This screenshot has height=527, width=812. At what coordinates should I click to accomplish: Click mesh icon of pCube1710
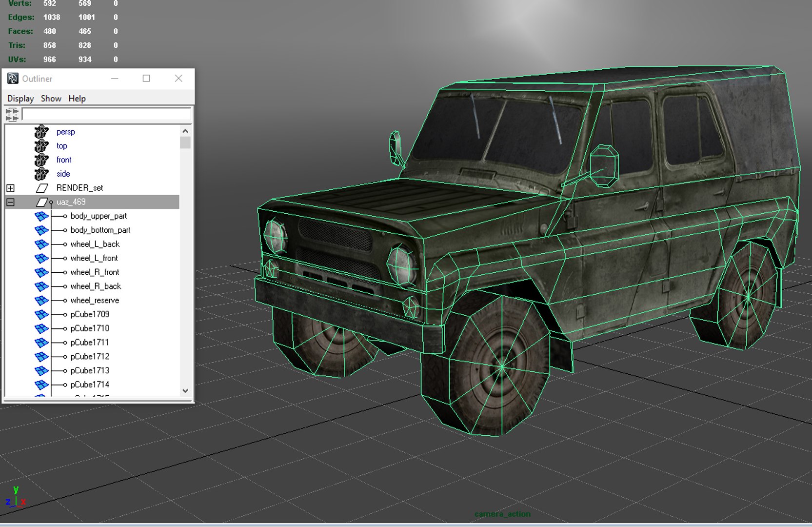click(41, 328)
